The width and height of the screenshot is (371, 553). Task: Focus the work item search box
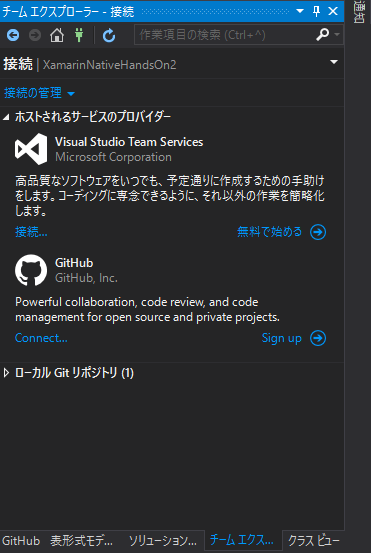tap(225, 35)
